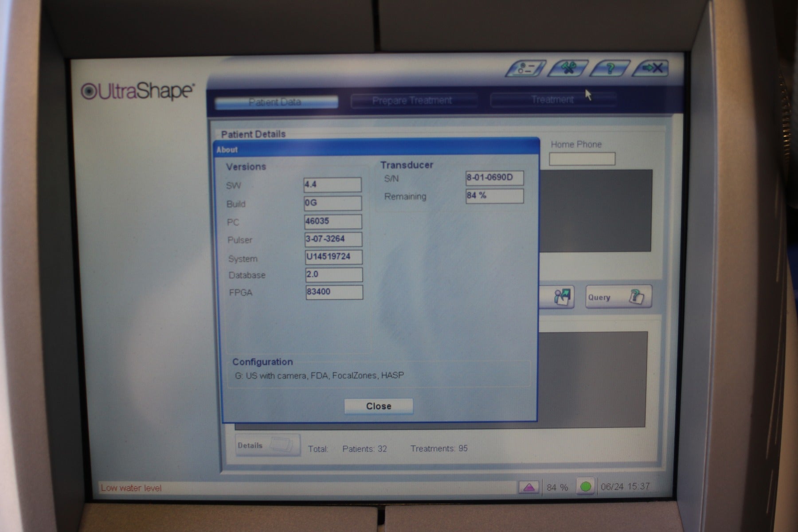Select the patient list icon in top toolbar
This screenshot has width=798, height=532.
click(526, 68)
